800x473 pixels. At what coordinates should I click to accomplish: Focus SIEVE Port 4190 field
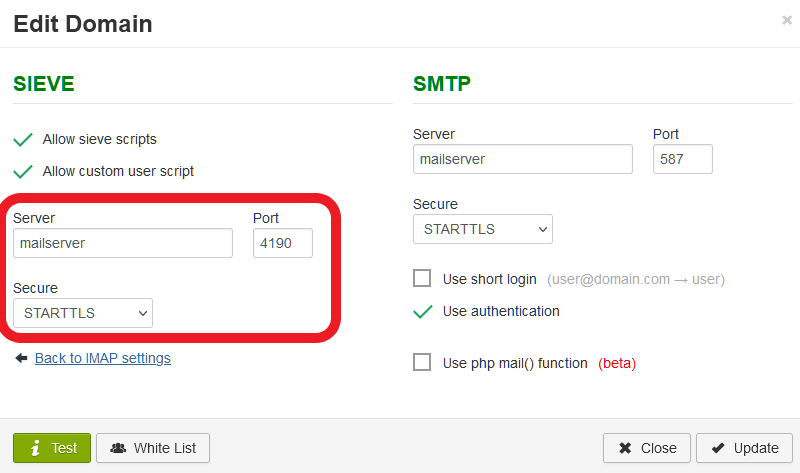pos(283,243)
